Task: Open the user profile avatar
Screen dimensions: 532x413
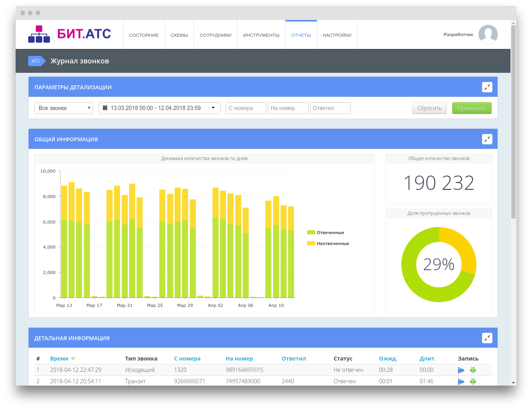Action: 488,34
